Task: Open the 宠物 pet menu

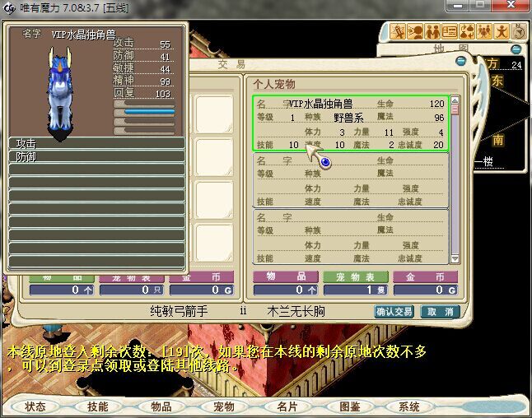Action: pos(223,406)
